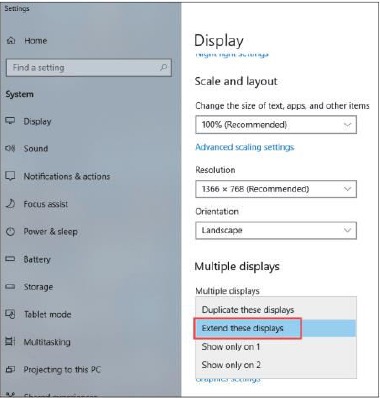Select the Battery icon

tap(10, 259)
